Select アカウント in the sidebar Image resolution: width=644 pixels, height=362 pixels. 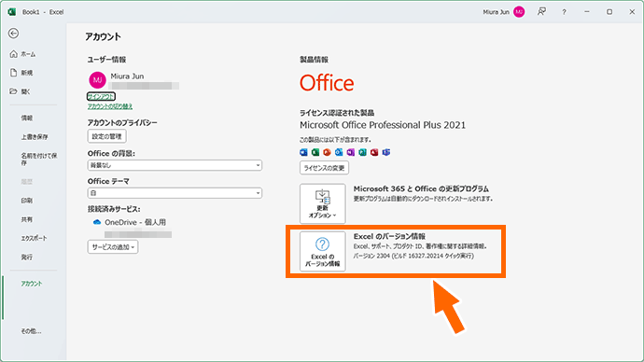[x=32, y=284]
